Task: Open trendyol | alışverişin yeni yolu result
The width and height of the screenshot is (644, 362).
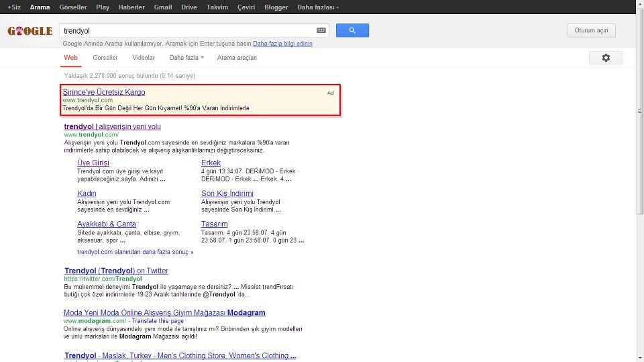Action: (113, 126)
